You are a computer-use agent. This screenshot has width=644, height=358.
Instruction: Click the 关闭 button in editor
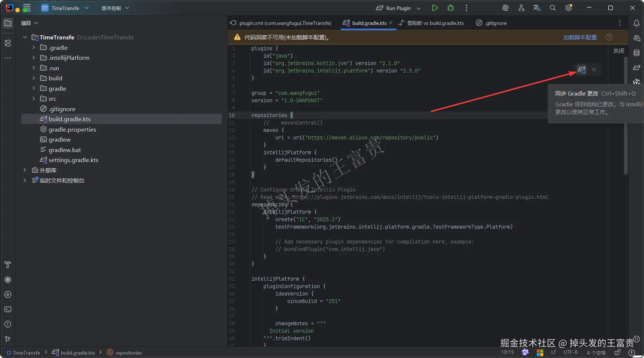tap(618, 51)
